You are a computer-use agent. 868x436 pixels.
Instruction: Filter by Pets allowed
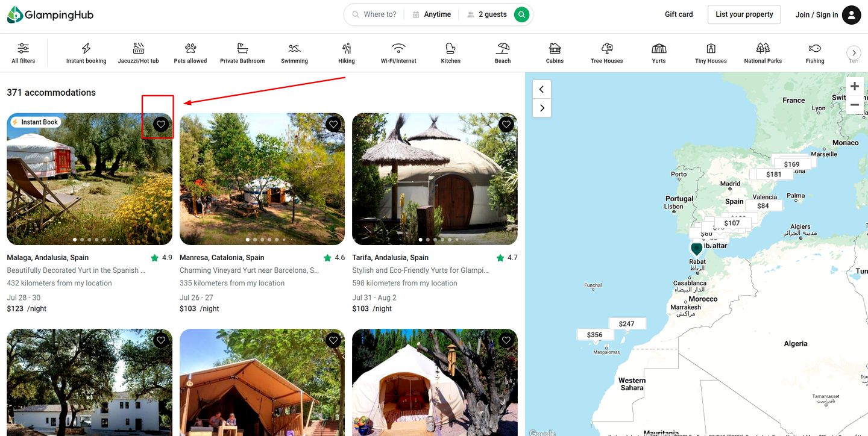click(190, 53)
